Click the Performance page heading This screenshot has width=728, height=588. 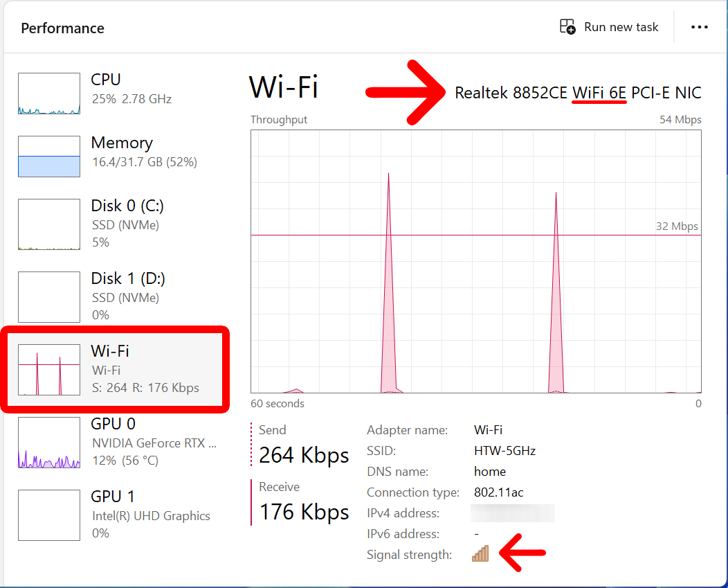tap(62, 28)
